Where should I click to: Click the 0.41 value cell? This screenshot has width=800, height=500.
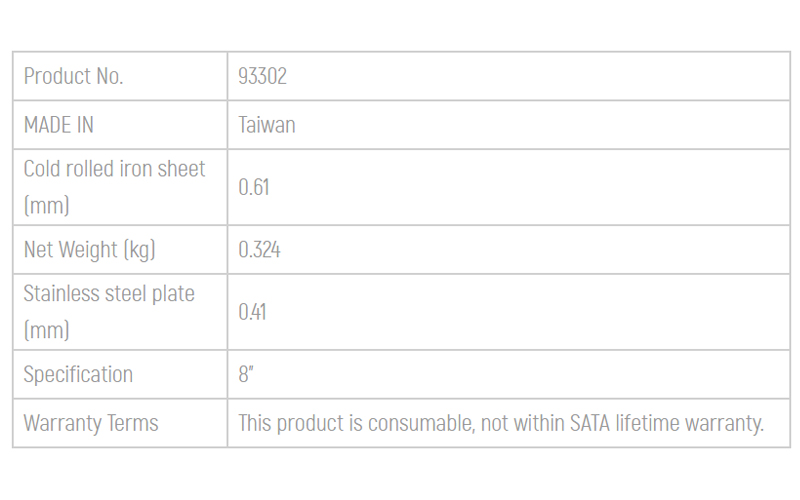[x=509, y=312]
